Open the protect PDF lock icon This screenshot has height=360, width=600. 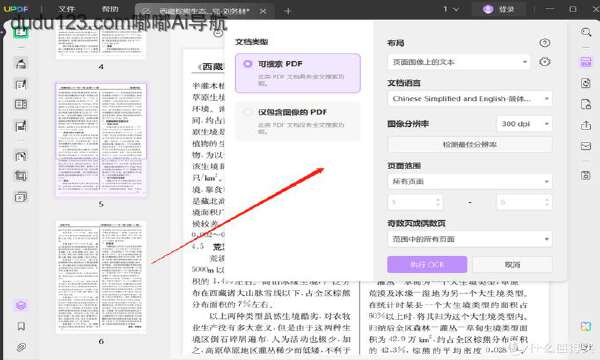pos(586,104)
